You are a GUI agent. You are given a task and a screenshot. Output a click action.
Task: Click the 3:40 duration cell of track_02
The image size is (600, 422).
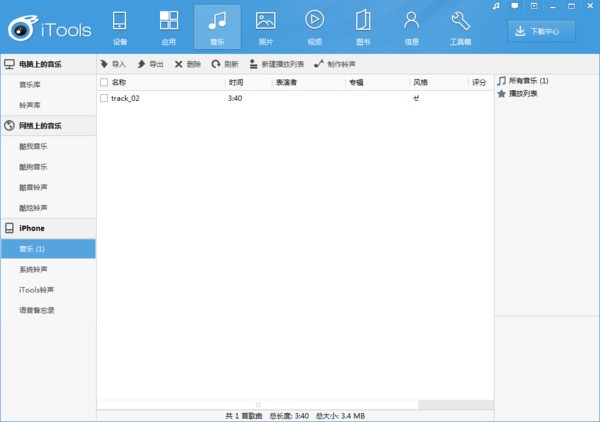coord(235,98)
